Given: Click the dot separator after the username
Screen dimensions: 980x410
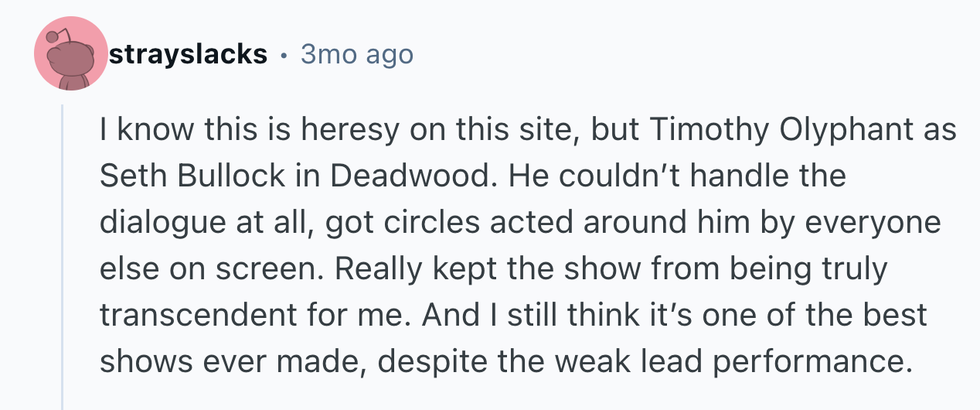Looking at the screenshot, I should [x=284, y=55].
